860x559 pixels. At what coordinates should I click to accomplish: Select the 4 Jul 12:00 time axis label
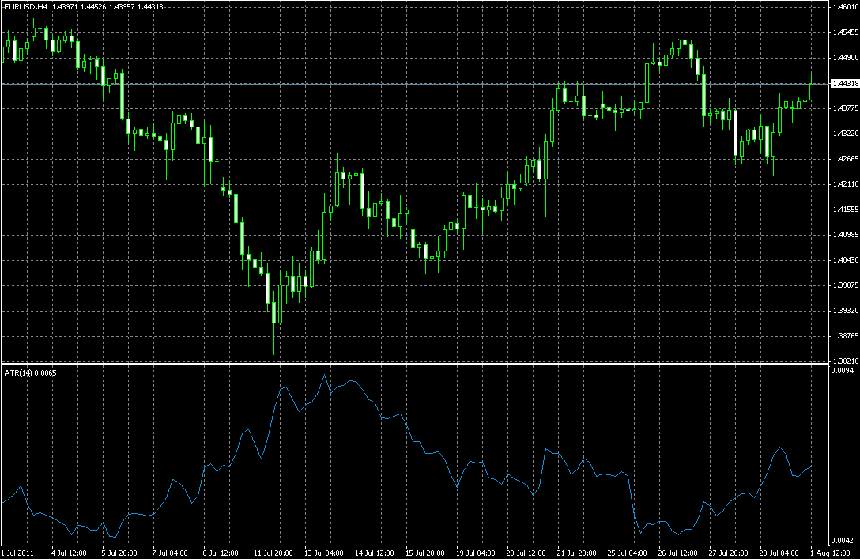tap(69, 552)
